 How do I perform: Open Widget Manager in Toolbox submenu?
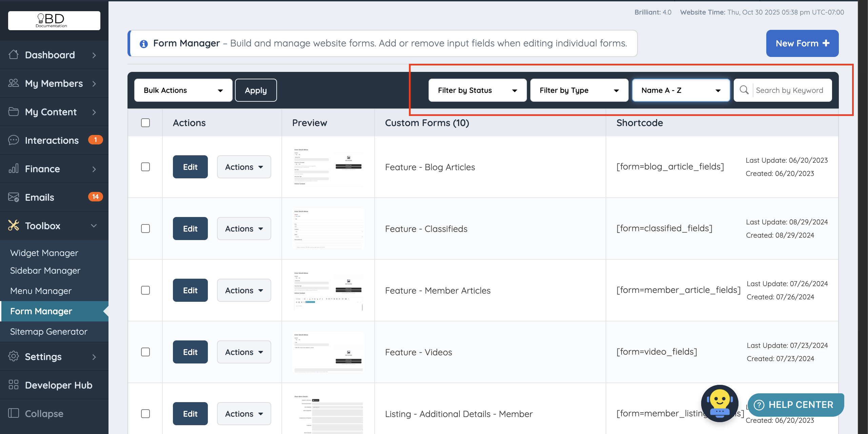[44, 253]
